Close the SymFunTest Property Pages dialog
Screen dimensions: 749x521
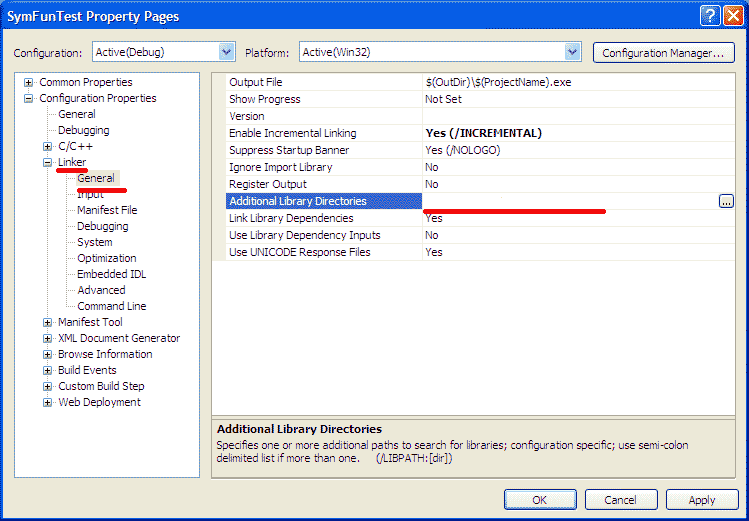733,16
